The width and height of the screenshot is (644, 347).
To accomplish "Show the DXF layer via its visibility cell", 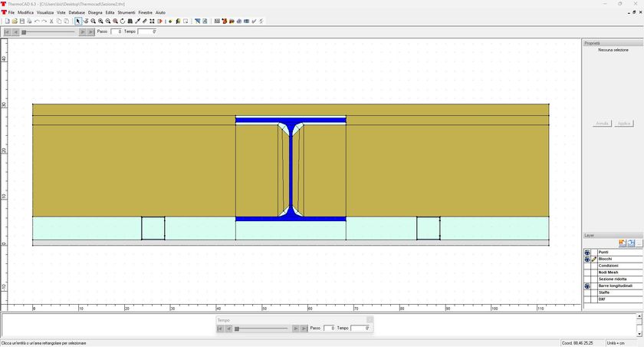I will pyautogui.click(x=587, y=299).
